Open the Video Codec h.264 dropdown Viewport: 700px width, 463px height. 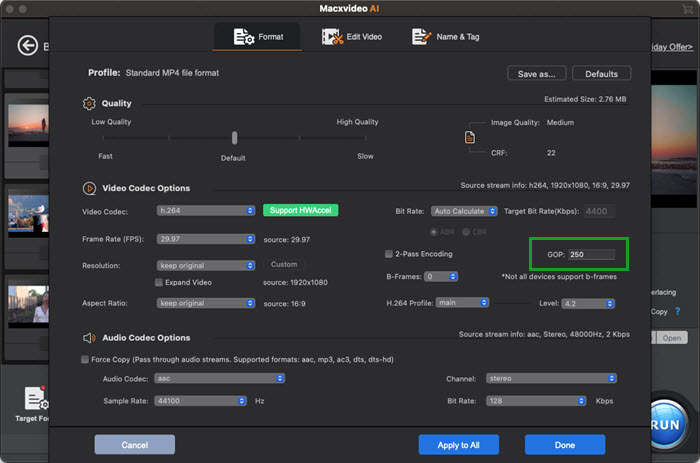coord(206,210)
